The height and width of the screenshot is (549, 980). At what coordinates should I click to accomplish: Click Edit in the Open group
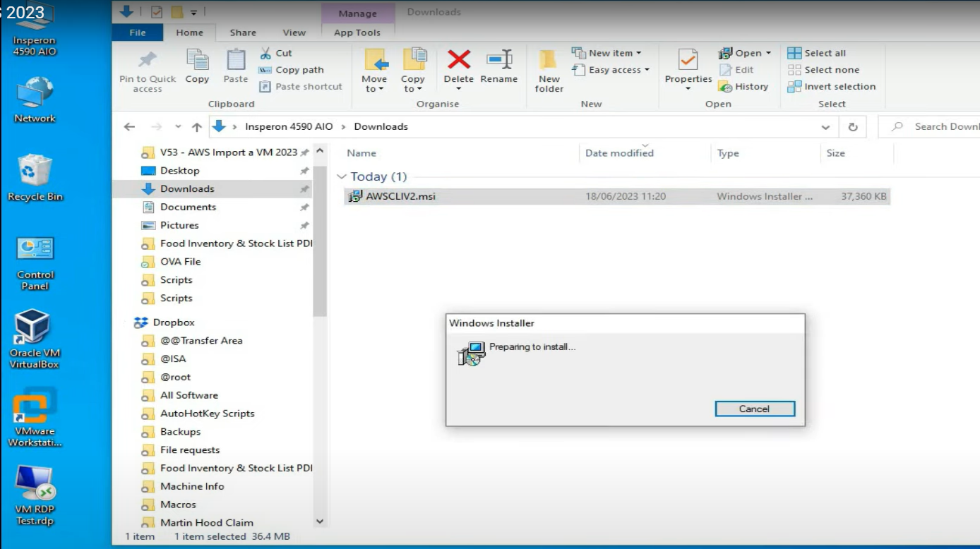point(736,70)
